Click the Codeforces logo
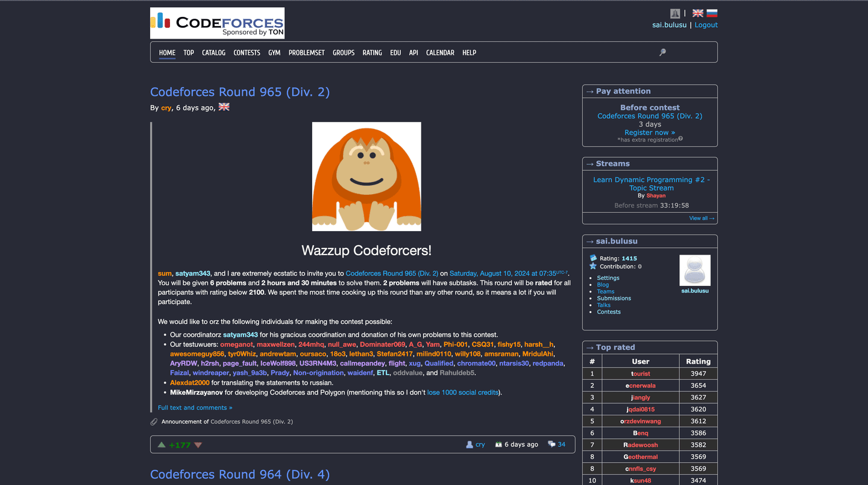 (216, 22)
